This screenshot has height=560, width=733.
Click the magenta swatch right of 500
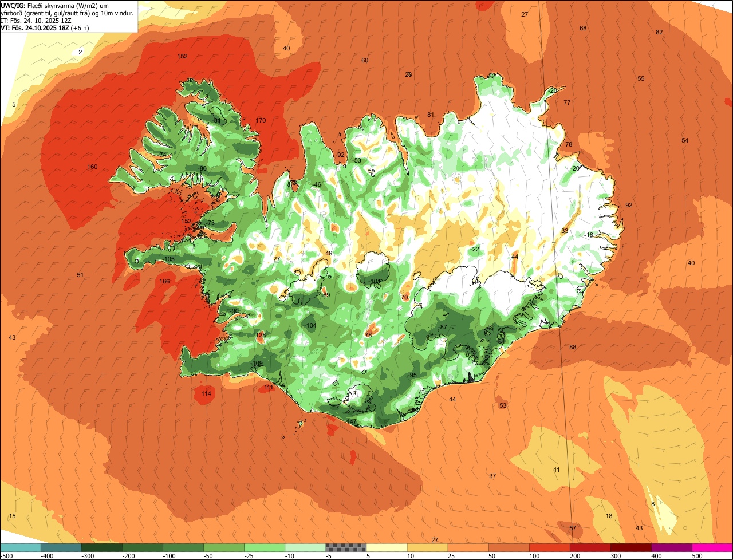pyautogui.click(x=712, y=547)
